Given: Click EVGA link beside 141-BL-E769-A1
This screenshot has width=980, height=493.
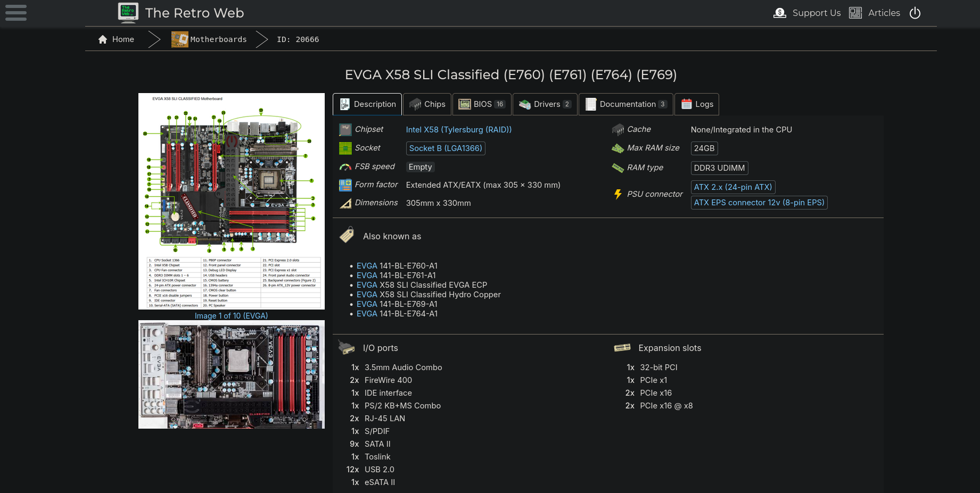Looking at the screenshot, I should pos(367,304).
